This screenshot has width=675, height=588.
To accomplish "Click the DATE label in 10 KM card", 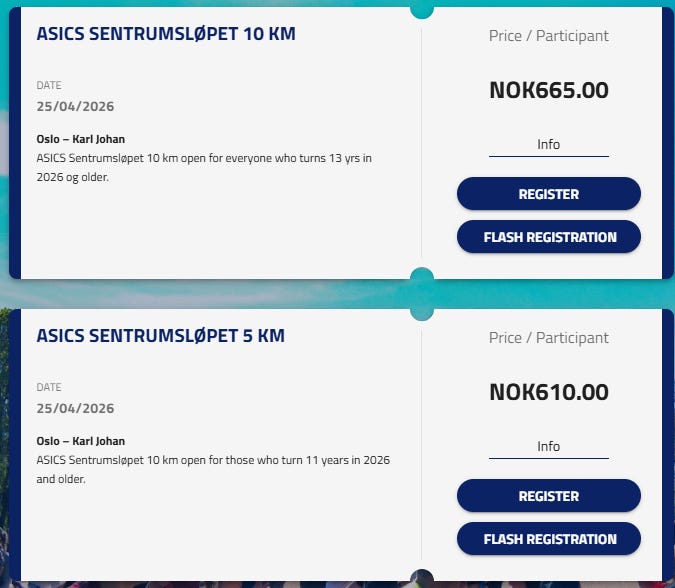I will point(49,86).
